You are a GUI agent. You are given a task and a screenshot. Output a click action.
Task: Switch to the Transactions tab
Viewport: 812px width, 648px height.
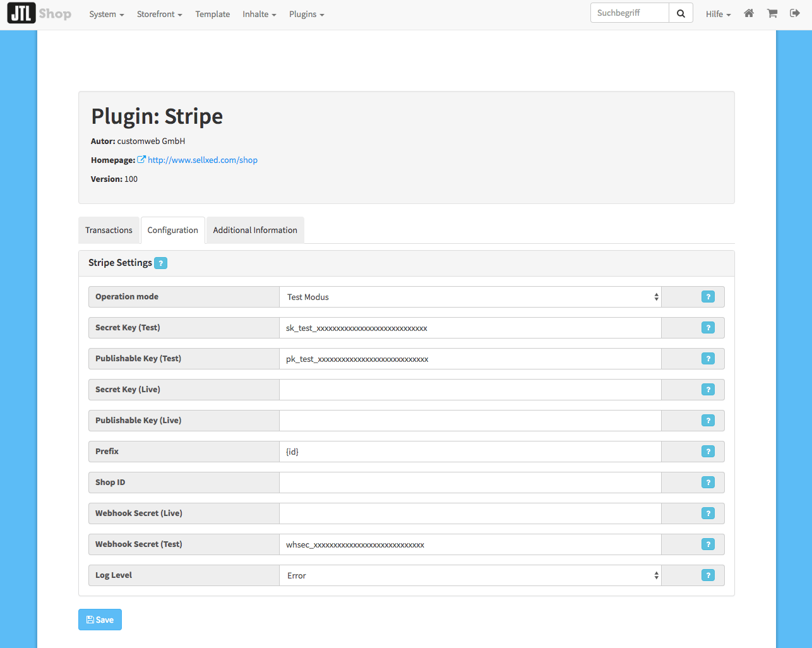click(x=109, y=231)
